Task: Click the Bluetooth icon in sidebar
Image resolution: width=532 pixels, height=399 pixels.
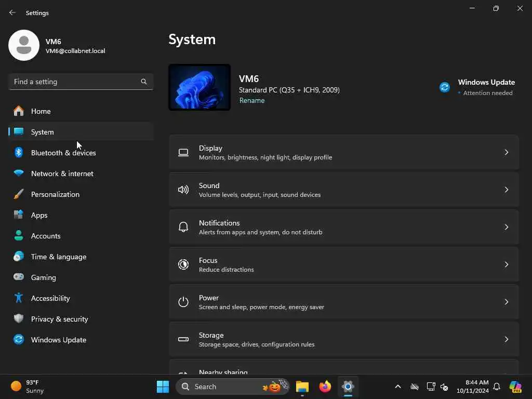Action: (19, 152)
